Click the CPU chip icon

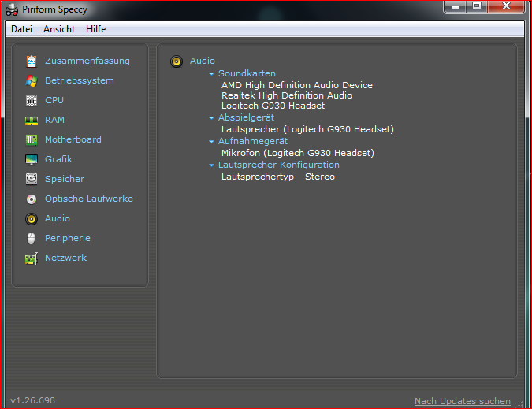[x=32, y=101]
